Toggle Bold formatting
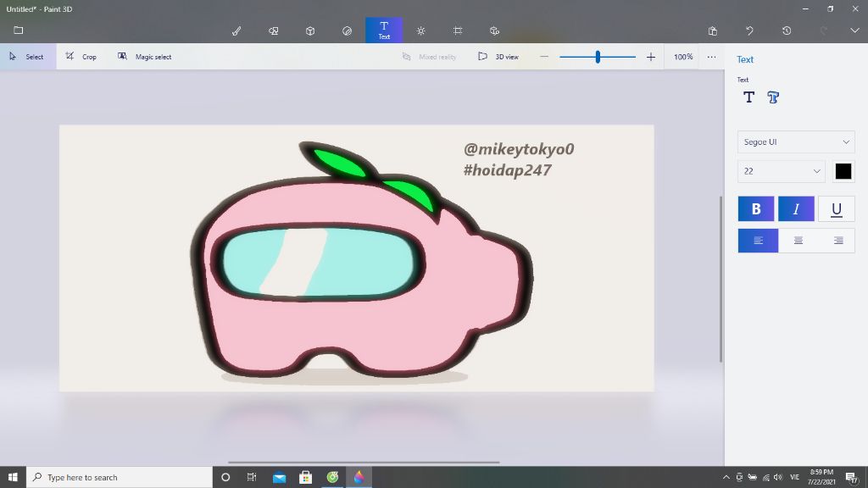 click(755, 208)
